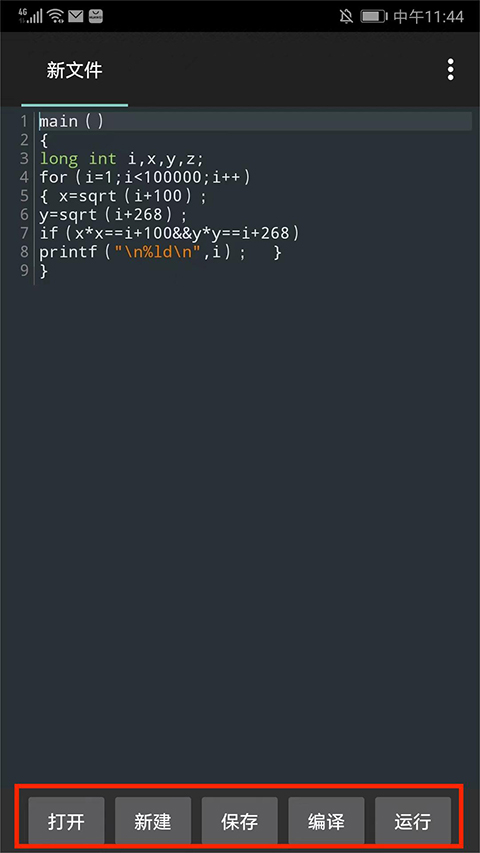Click the 打开 button to open file
This screenshot has width=480, height=853.
(x=66, y=821)
